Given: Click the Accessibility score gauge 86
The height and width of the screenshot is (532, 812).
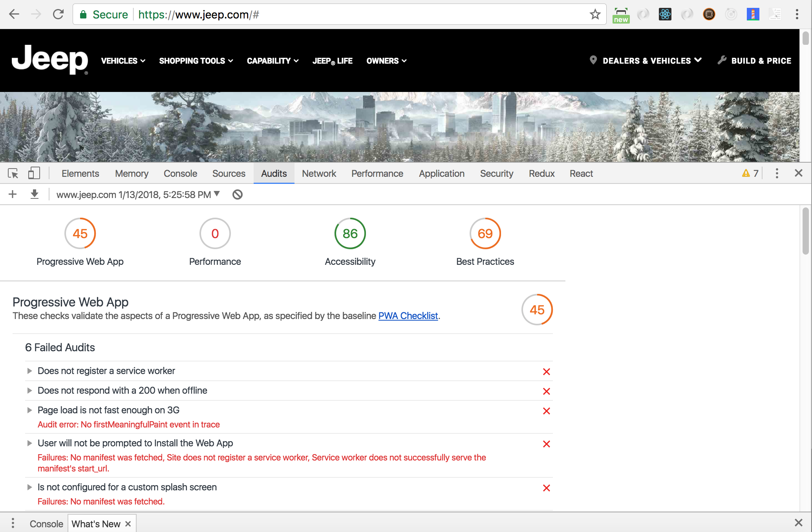Looking at the screenshot, I should 350,233.
